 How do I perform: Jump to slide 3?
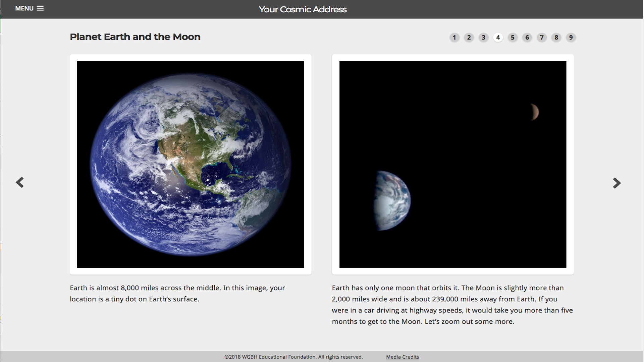coord(483,38)
